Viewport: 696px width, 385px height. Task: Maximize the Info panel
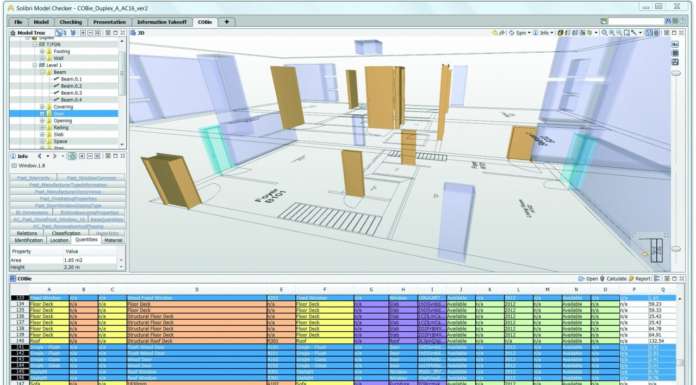[x=115, y=156]
